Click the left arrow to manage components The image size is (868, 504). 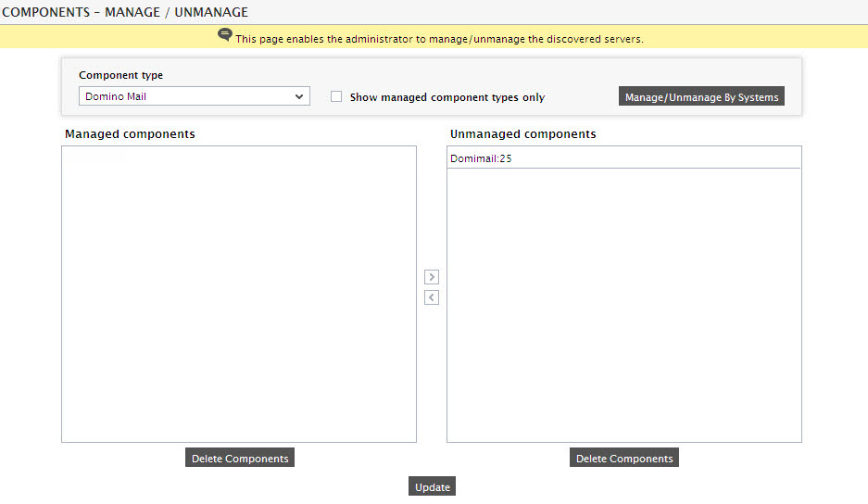tap(432, 297)
